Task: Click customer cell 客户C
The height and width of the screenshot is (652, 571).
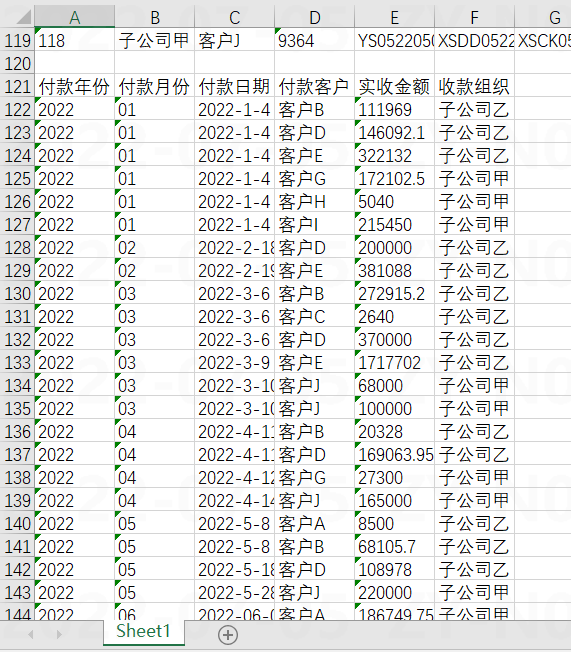Action: 314,316
